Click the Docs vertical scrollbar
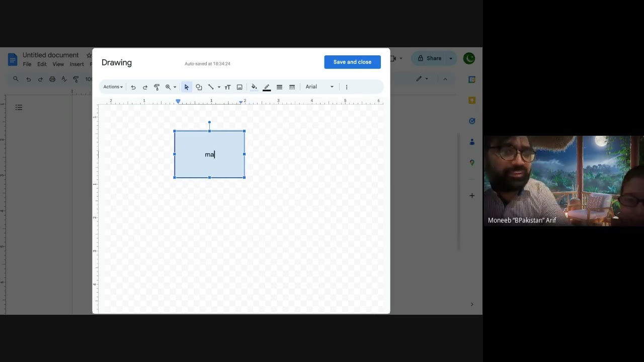This screenshot has width=644, height=362. click(458, 191)
